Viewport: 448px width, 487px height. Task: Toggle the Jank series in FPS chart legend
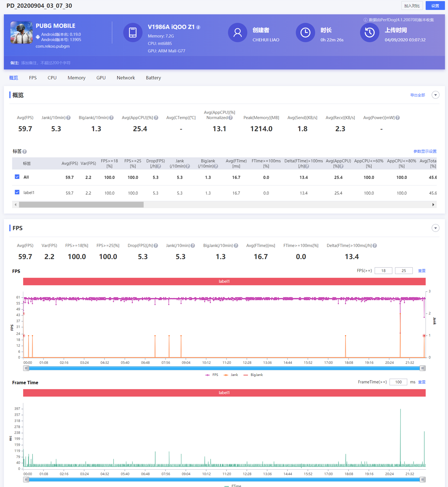coord(231,375)
